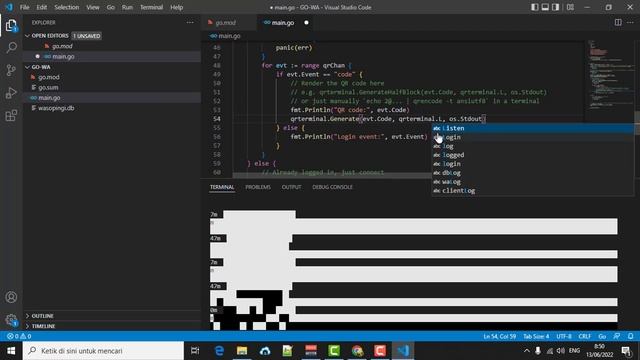640x360 pixels.
Task: Open Run and Debug view
Action: coord(11,93)
